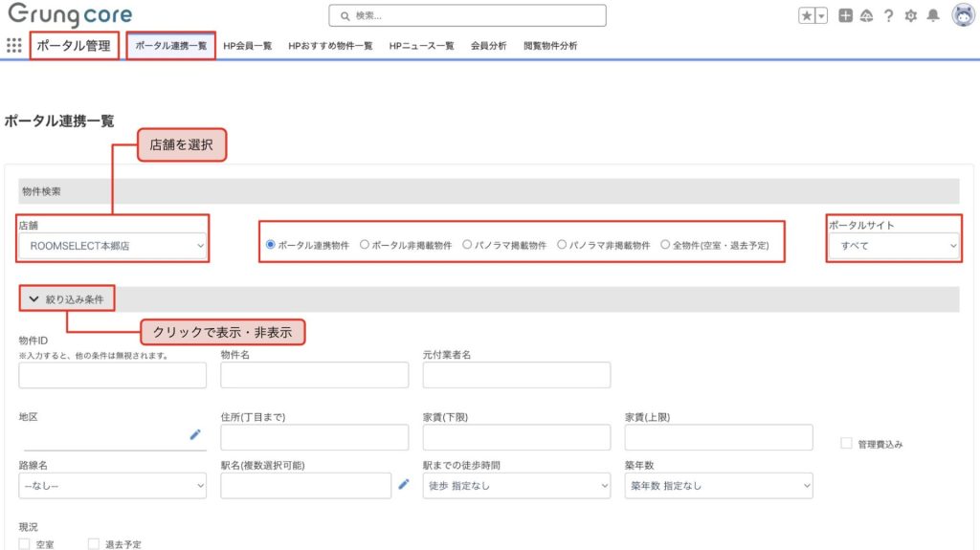Click the 物件名 input field
Image resolution: width=980 pixels, height=550 pixels.
pyautogui.click(x=314, y=375)
